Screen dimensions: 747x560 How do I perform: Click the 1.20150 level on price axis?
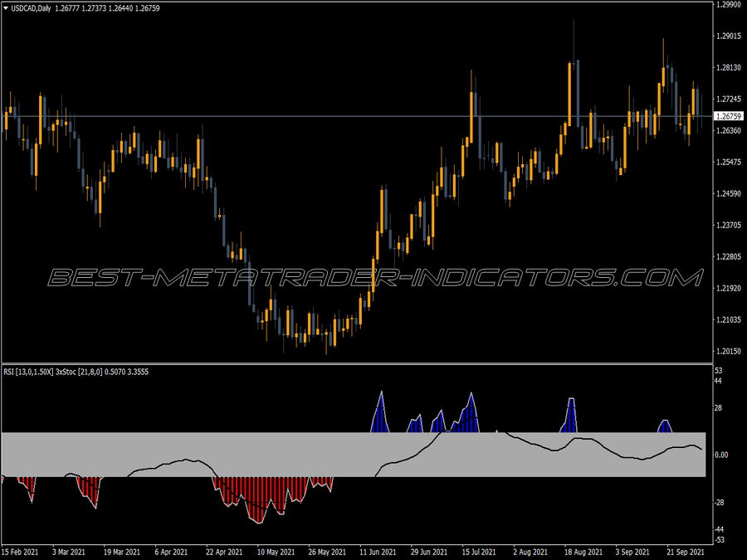[727, 351]
